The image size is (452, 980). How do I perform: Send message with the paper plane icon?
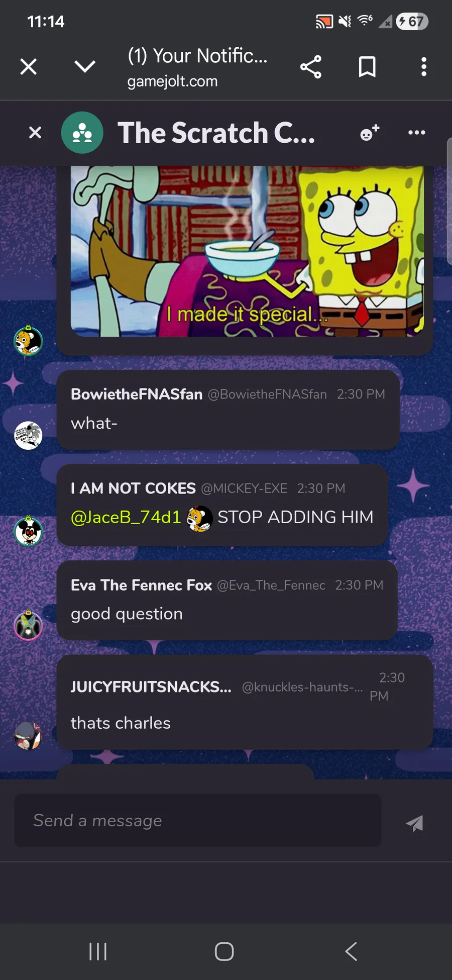(x=415, y=823)
